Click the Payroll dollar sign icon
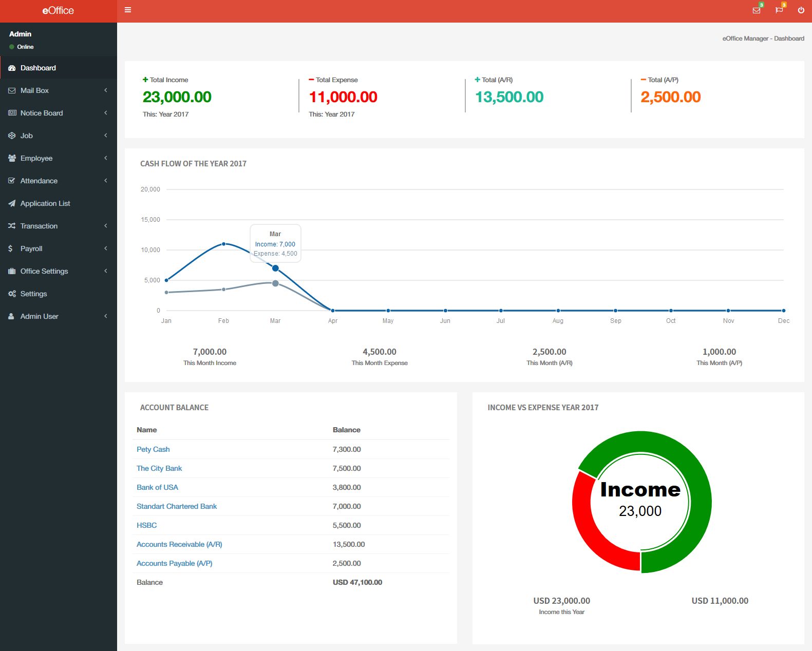Screen dimensions: 812x651 (11, 248)
